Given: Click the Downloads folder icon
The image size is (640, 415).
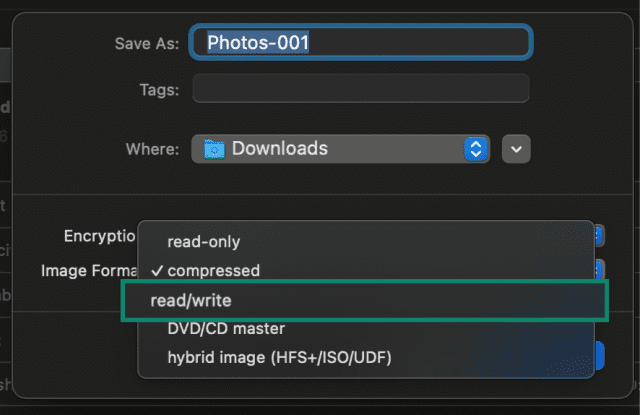Looking at the screenshot, I should click(x=214, y=149).
